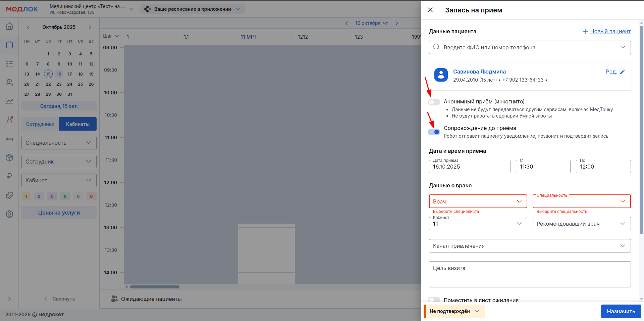Click the Цель визита text field

(x=530, y=274)
